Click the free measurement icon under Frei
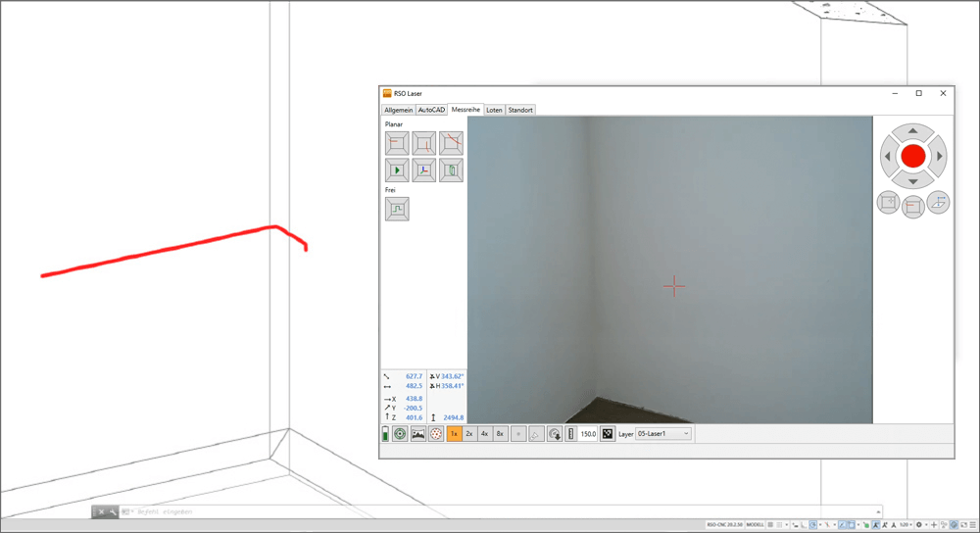The image size is (980, 533). (397, 209)
